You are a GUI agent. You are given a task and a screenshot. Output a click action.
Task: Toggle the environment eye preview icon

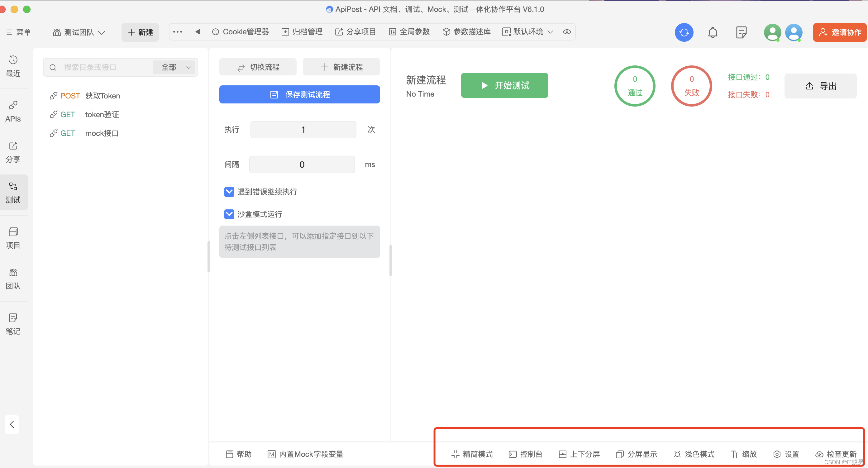pyautogui.click(x=567, y=32)
